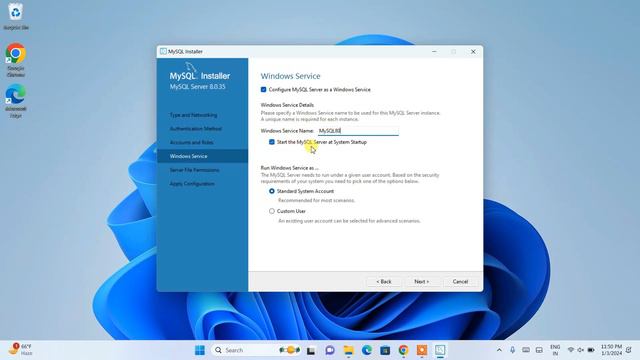Viewport: 640px width, 360px height.
Task: Open the notifications bell icon
Action: 629,350
